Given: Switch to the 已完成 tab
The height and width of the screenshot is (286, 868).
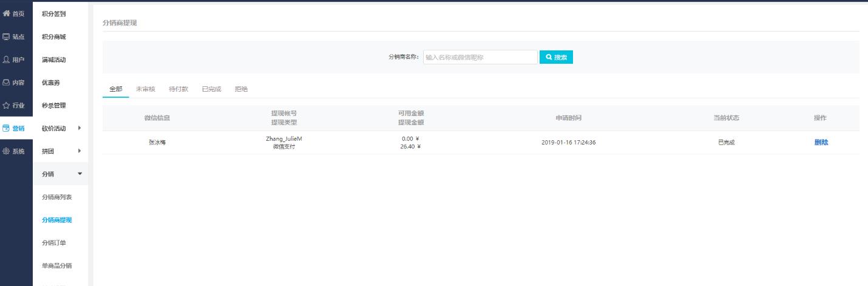Looking at the screenshot, I should pos(211,89).
